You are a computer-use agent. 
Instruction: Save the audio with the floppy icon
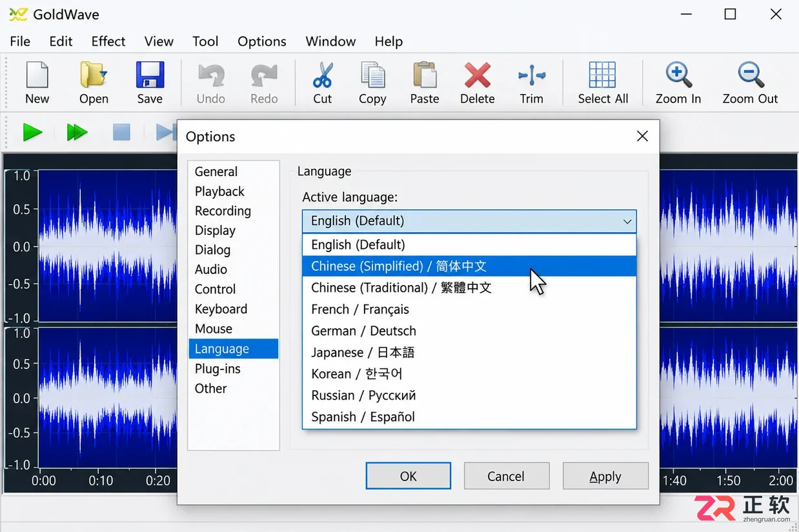click(150, 75)
